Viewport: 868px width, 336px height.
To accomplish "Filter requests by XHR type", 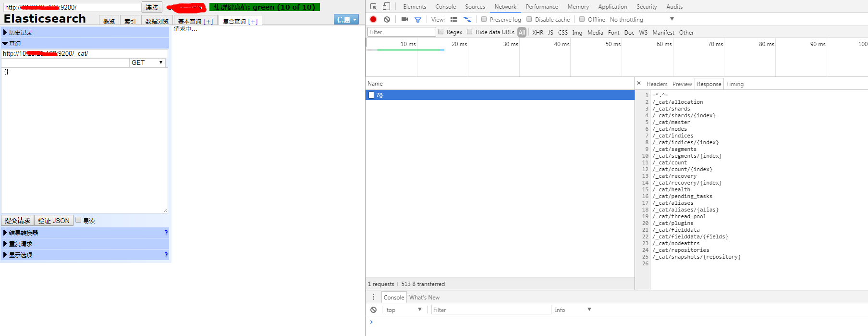I will [538, 32].
